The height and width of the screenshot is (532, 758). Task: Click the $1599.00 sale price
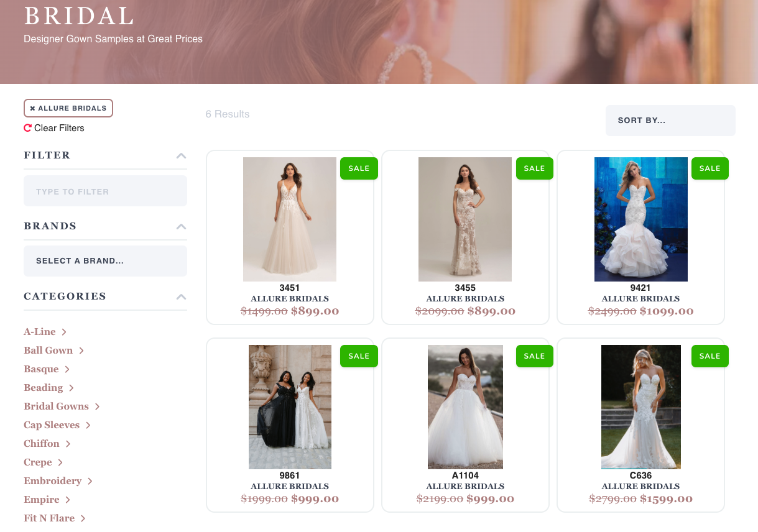[666, 498]
